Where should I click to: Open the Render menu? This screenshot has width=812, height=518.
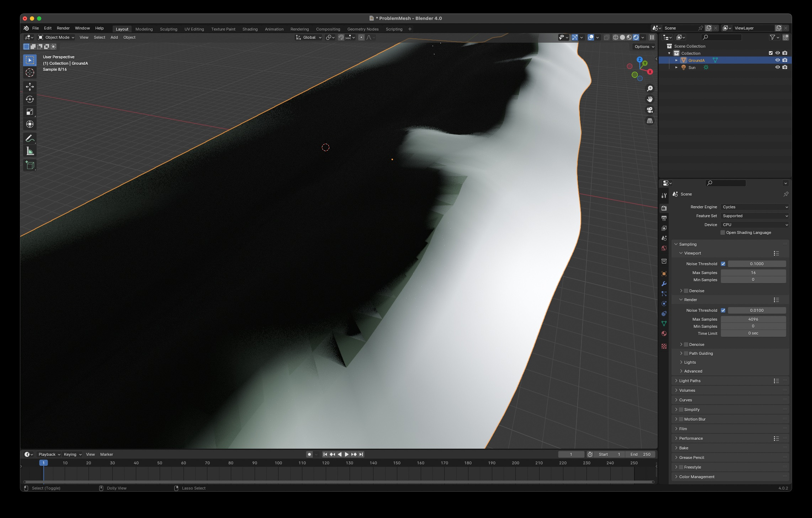[63, 28]
